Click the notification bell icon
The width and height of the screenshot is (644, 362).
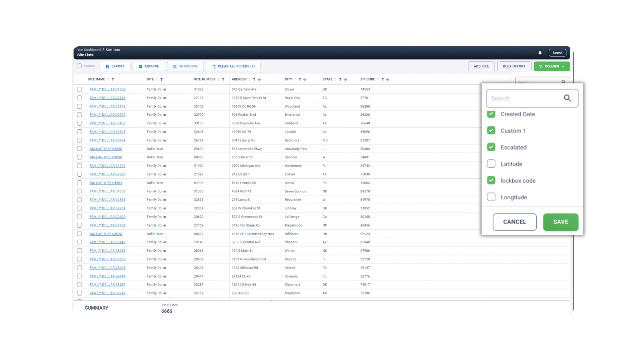pos(540,53)
